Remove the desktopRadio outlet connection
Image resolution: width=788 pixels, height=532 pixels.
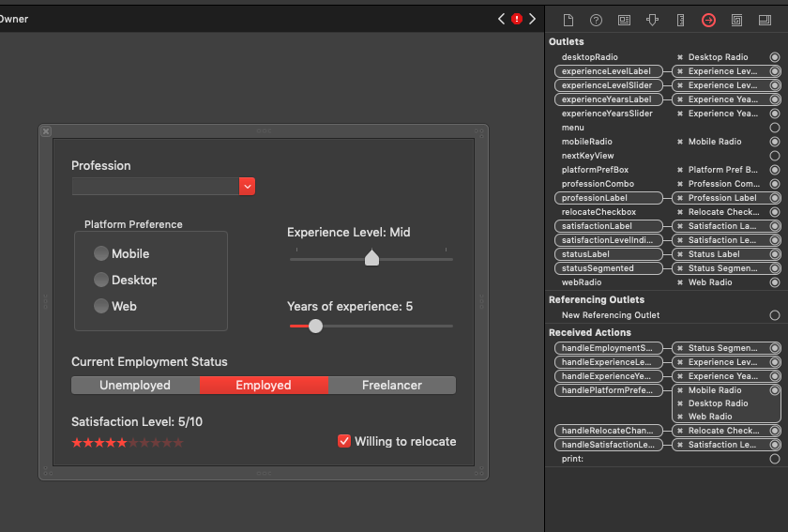(x=680, y=57)
